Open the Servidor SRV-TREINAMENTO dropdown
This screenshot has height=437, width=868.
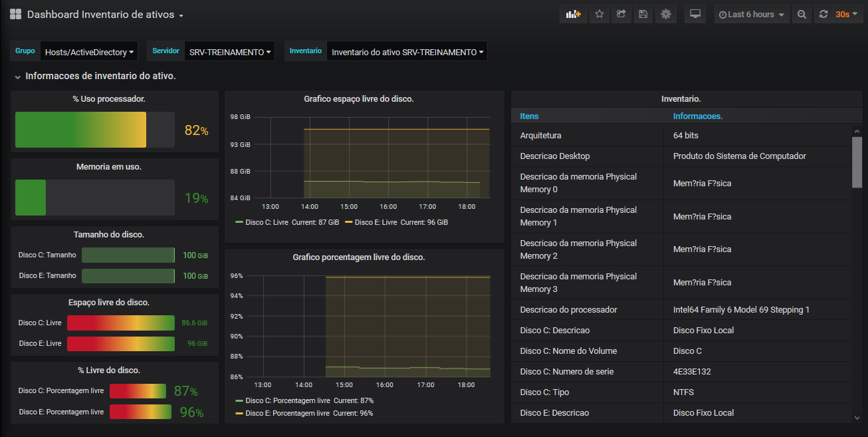tap(230, 52)
